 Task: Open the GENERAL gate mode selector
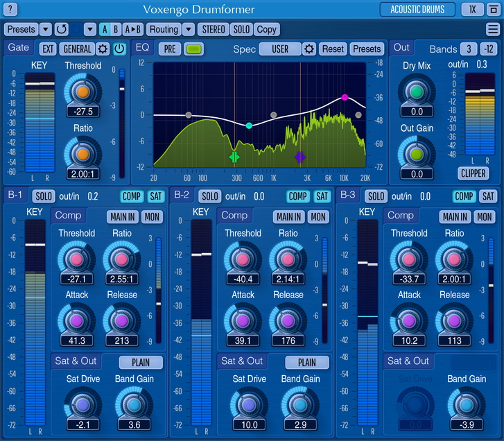(77, 49)
